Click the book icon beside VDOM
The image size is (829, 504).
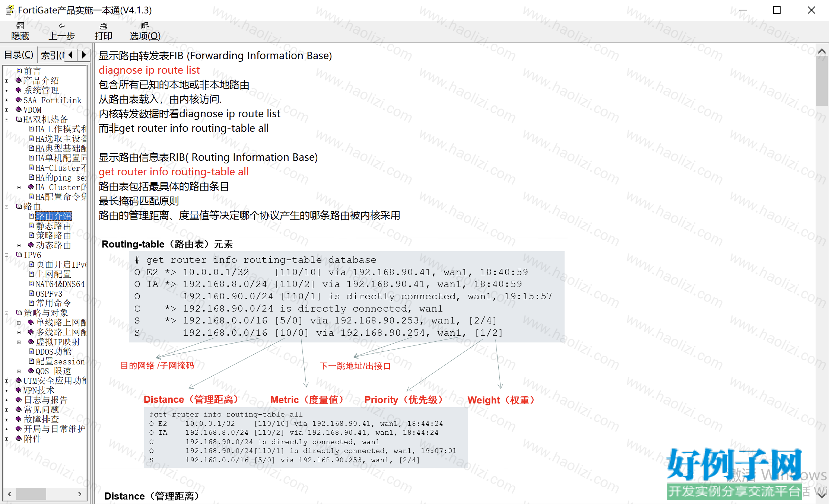[19, 109]
